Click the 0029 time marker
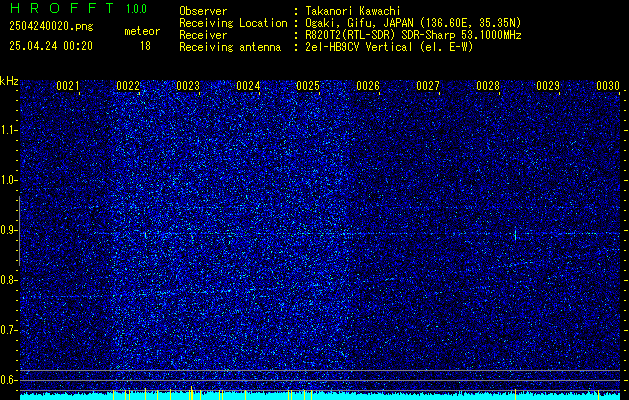This screenshot has width=629, height=400. [548, 86]
